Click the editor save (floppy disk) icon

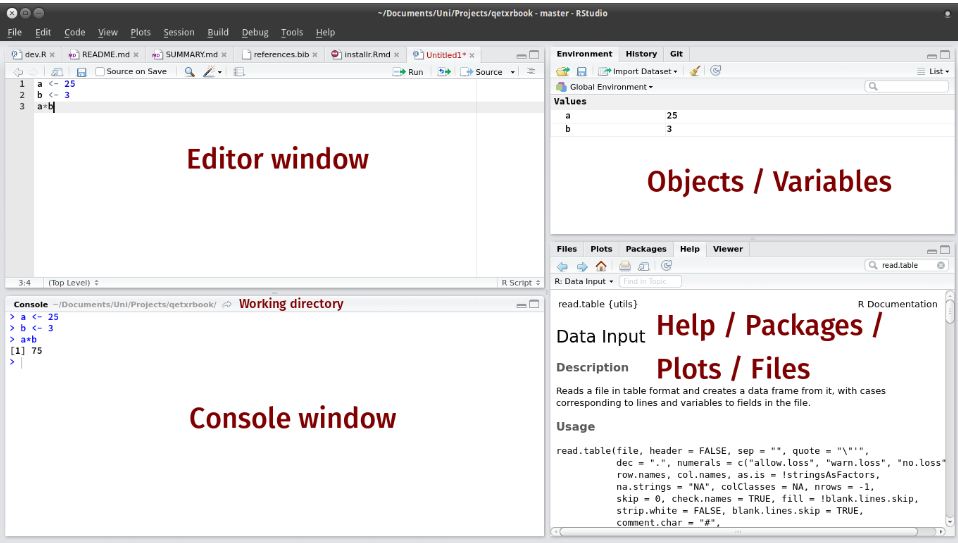[x=82, y=72]
